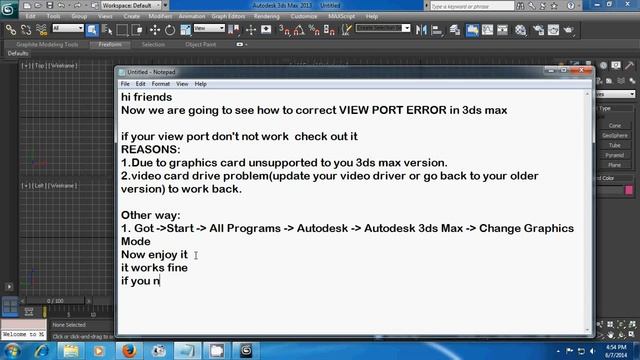The width and height of the screenshot is (640, 360).
Task: Click the Use Pivot Point Center icon
Action: point(234,30)
